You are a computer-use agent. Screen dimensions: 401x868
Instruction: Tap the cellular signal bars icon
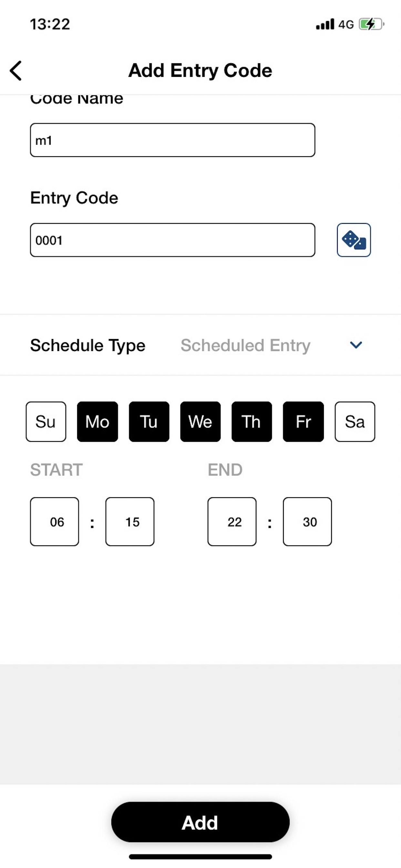pos(325,24)
